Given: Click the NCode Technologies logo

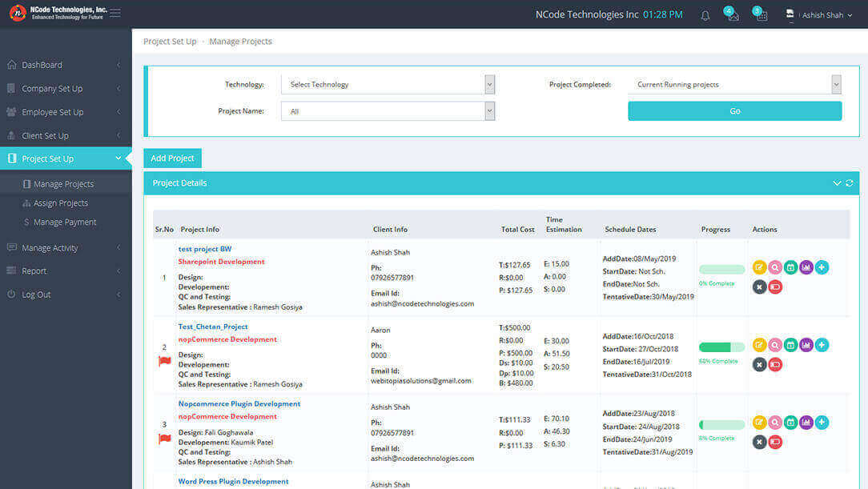Looking at the screenshot, I should (58, 13).
